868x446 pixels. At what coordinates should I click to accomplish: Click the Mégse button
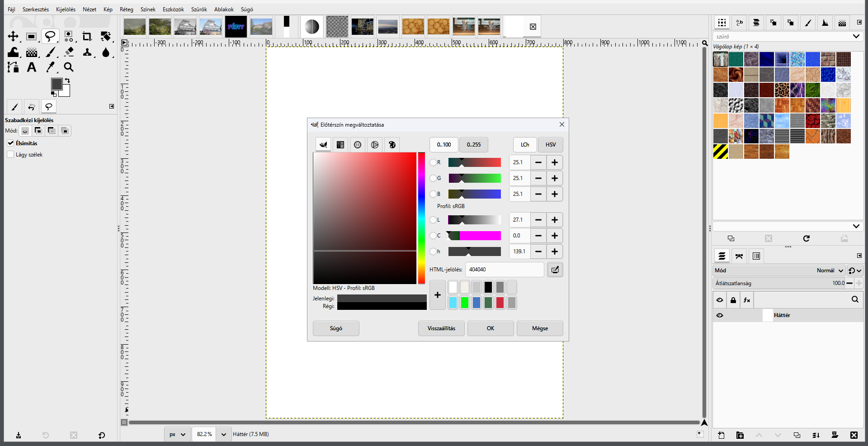click(x=540, y=328)
